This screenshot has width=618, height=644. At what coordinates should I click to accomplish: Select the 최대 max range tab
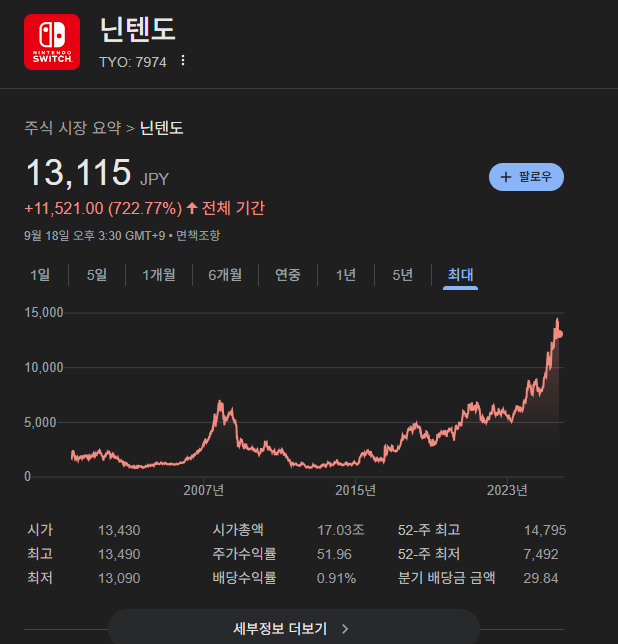460,275
